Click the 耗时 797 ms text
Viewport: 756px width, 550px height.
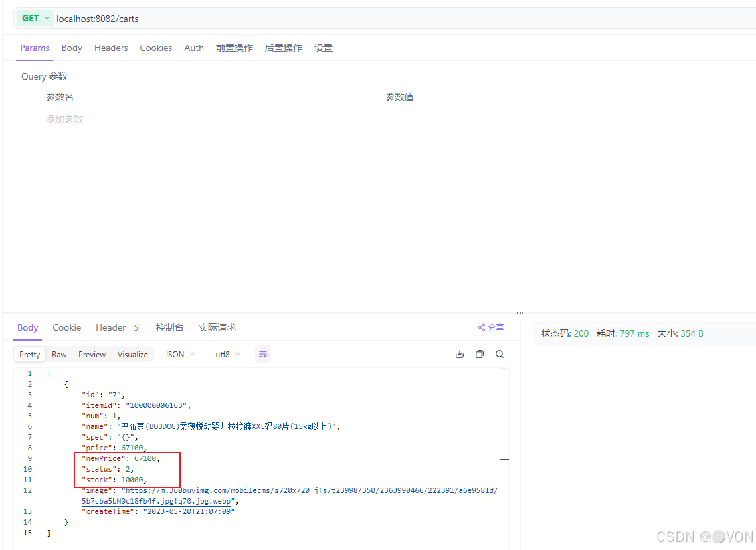point(622,333)
